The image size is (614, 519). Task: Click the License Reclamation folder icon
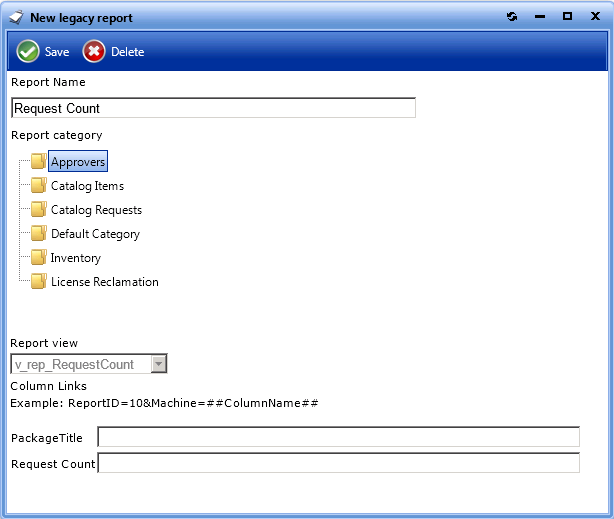pos(39,281)
